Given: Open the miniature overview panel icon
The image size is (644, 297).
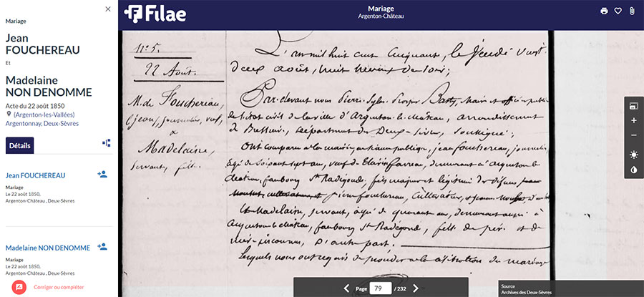Looking at the screenshot, I should 634,106.
